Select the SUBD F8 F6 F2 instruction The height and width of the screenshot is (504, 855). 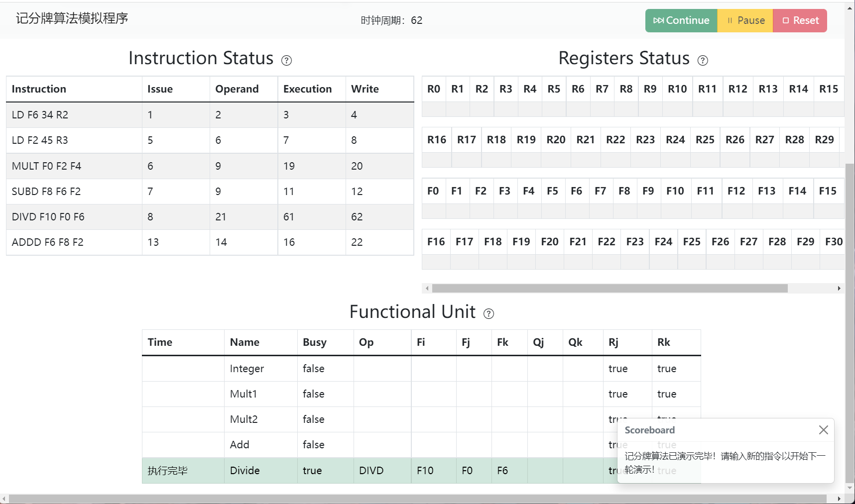pos(46,192)
